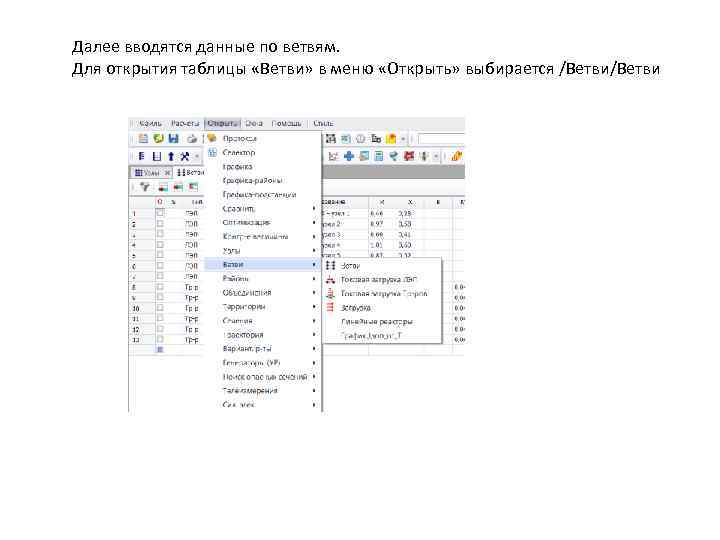Click the round clock-like toolbar icon
This screenshot has width=720, height=540.
click(x=361, y=138)
